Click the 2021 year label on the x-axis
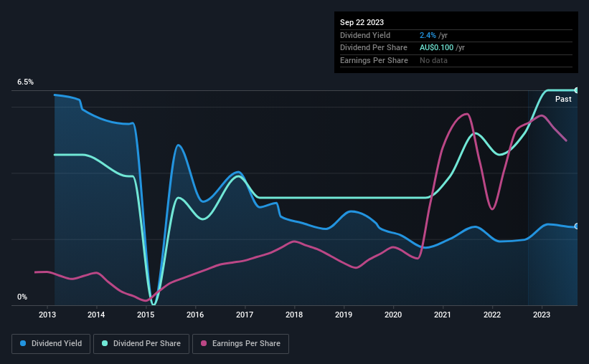Viewport: 589px width, 364px height. [443, 315]
